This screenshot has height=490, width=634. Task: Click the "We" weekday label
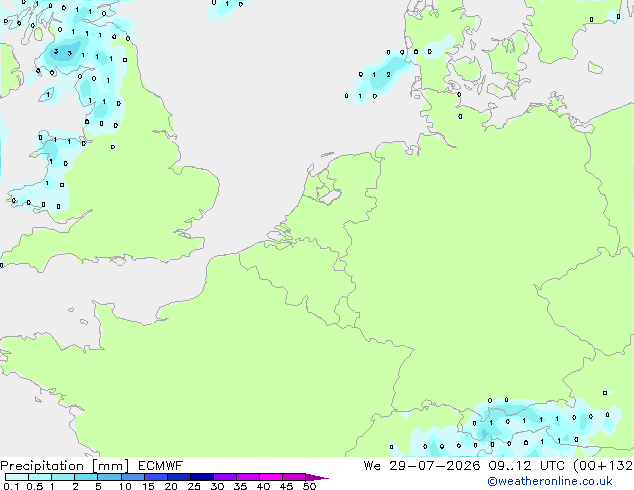point(372,466)
